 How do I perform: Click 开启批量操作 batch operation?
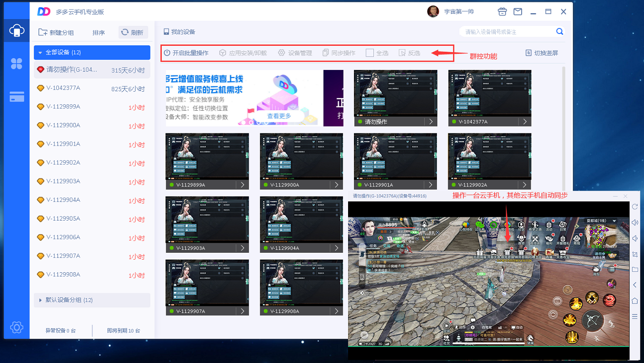coord(186,53)
